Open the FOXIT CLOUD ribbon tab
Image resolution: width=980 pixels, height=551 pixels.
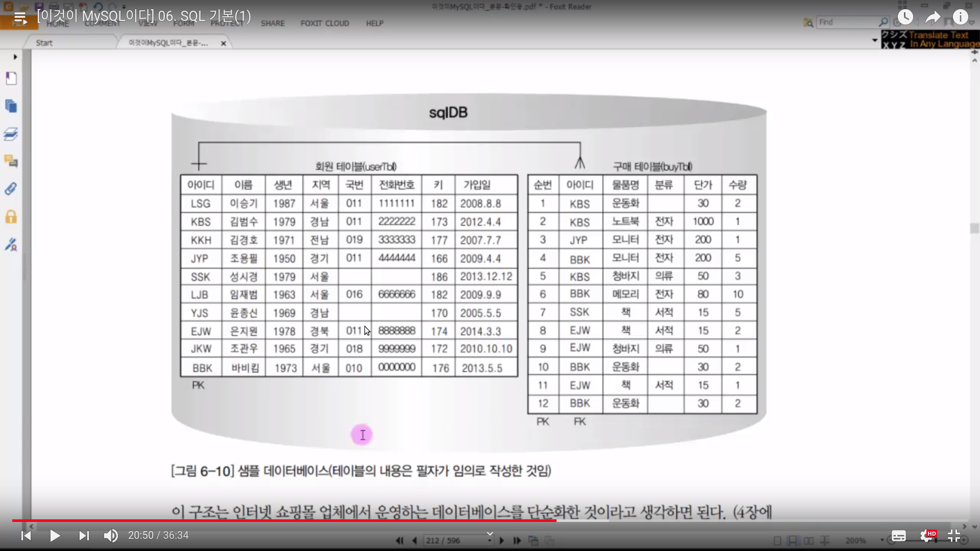(x=325, y=23)
